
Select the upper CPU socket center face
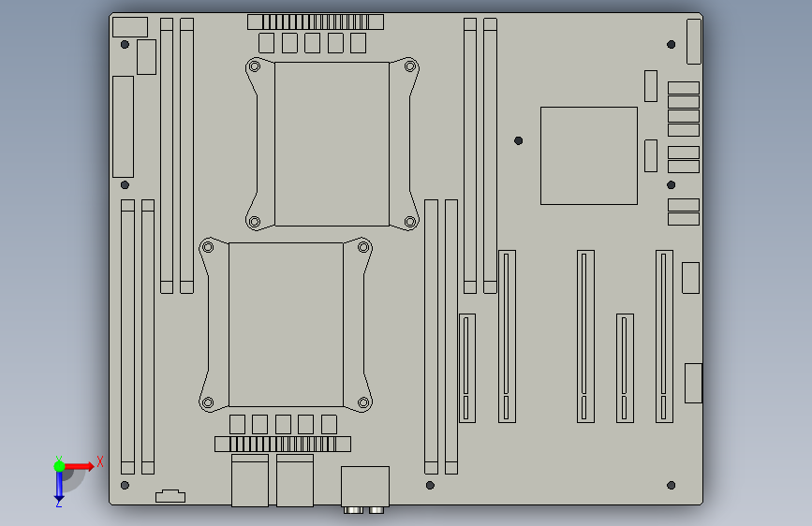click(x=332, y=144)
